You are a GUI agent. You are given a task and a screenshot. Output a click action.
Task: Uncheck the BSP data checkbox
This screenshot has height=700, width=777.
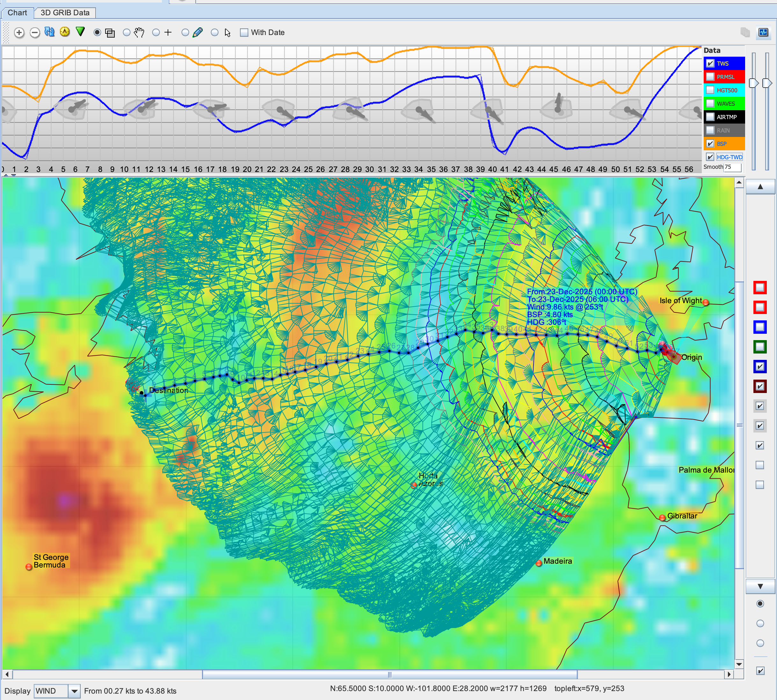[710, 143]
